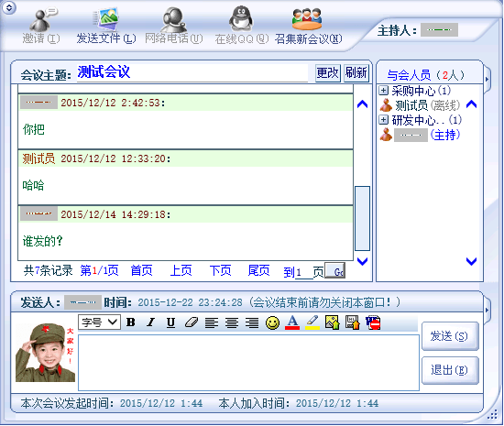The height and width of the screenshot is (426, 504).
Task: Click the insert picture icon
Action: tap(333, 322)
